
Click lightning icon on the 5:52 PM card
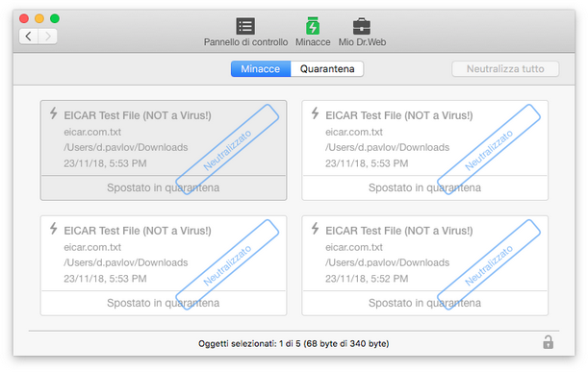[316, 228]
